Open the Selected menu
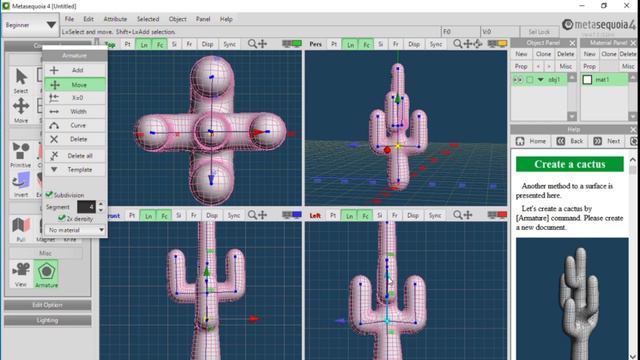Image resolution: width=640 pixels, height=360 pixels. coord(148,19)
